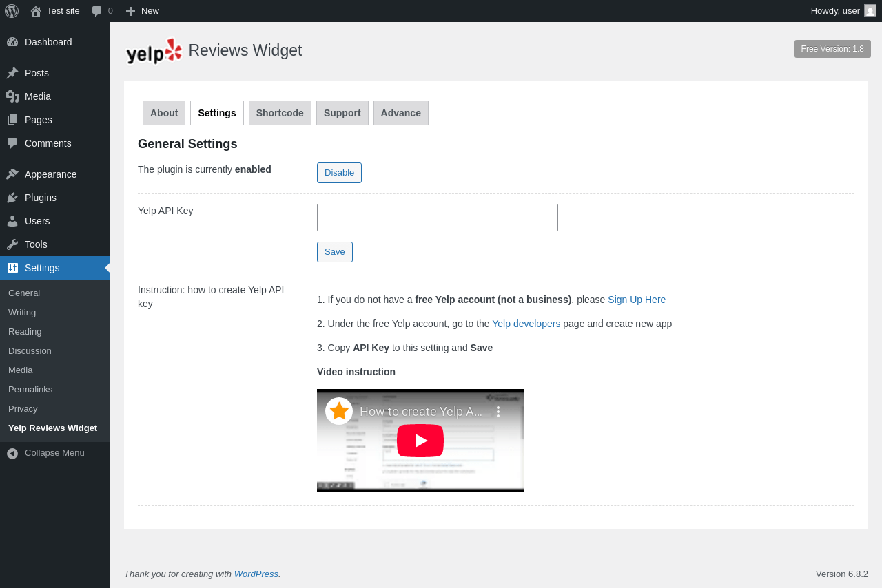The height and width of the screenshot is (588, 882).
Task: Click the video title How to create Yelp A...
Action: tap(422, 412)
